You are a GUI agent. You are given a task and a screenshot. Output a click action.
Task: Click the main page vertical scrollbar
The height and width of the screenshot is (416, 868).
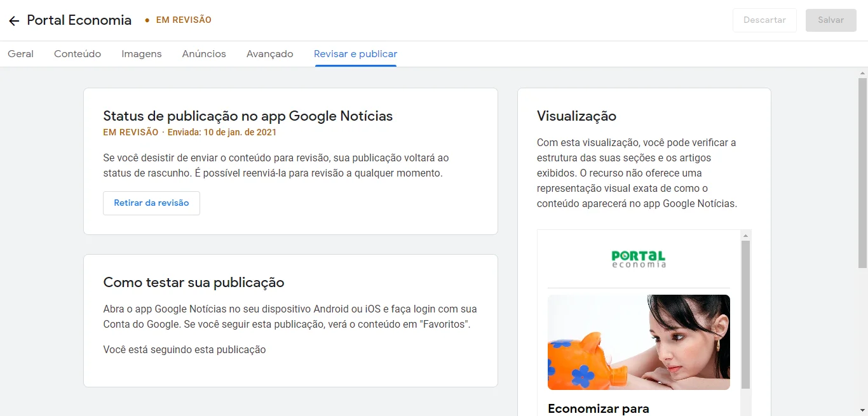[x=862, y=173]
